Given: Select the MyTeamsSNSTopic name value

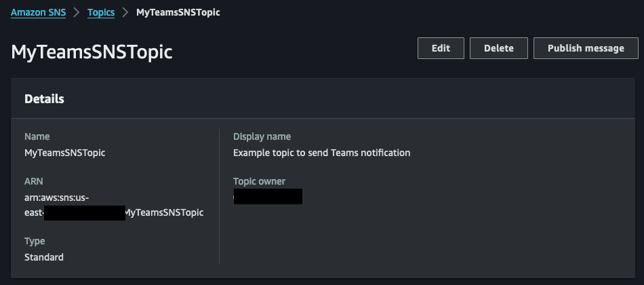Looking at the screenshot, I should (x=64, y=153).
